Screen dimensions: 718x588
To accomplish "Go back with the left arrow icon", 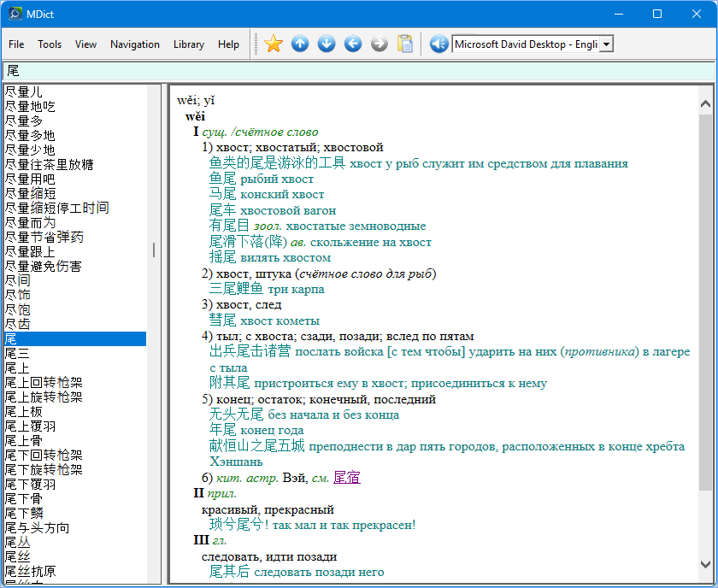I will click(x=353, y=44).
